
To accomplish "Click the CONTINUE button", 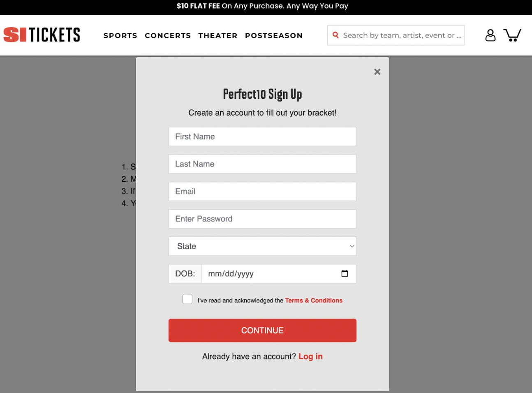I will point(262,330).
